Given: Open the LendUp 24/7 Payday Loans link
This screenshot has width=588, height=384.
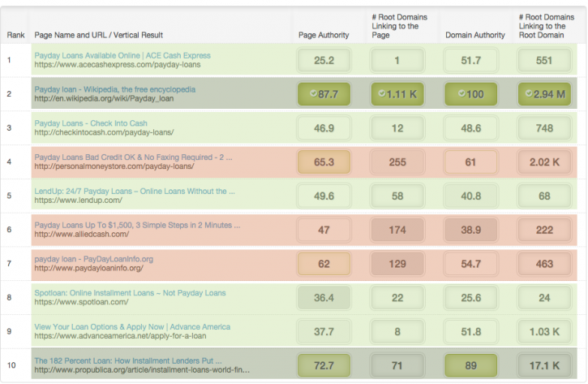Looking at the screenshot, I should [x=135, y=191].
